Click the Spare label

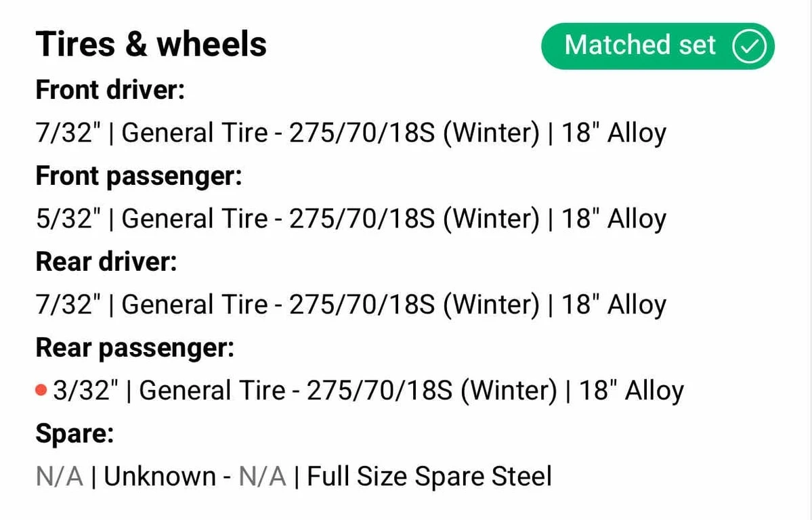pyautogui.click(x=74, y=434)
